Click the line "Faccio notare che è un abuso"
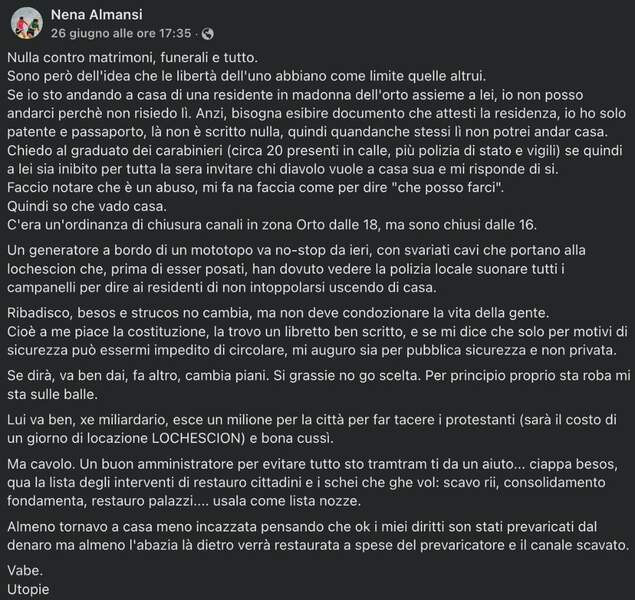This screenshot has height=600, width=635. [230, 186]
